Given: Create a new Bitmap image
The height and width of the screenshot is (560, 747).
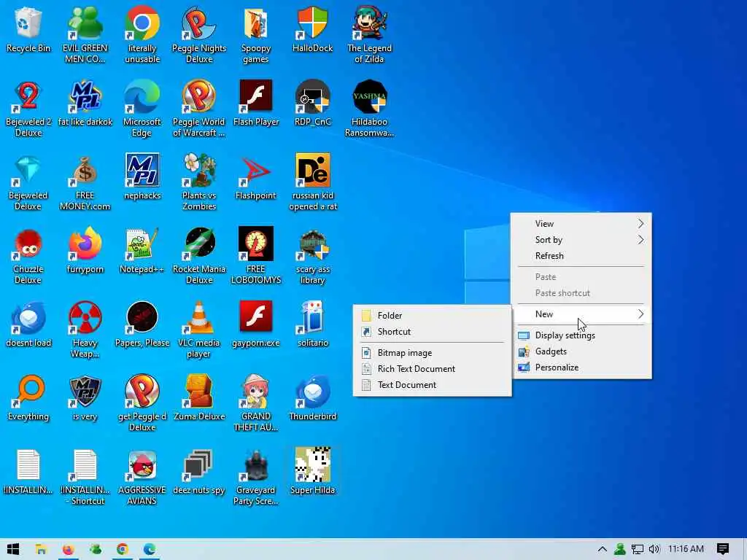Looking at the screenshot, I should [x=432, y=353].
